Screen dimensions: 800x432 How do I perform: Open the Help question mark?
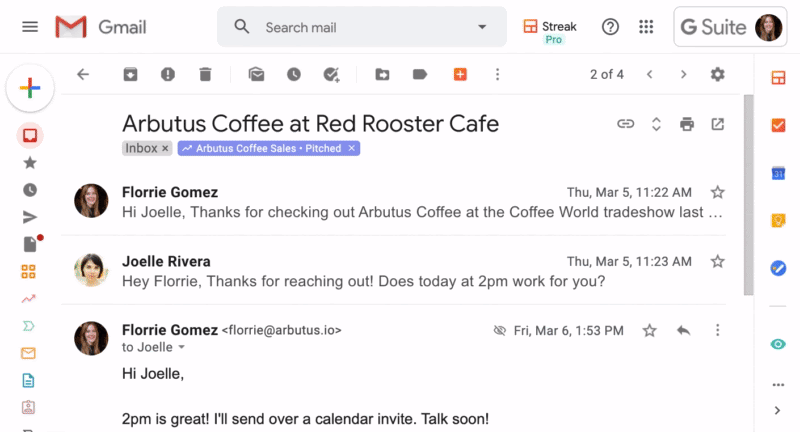click(610, 27)
